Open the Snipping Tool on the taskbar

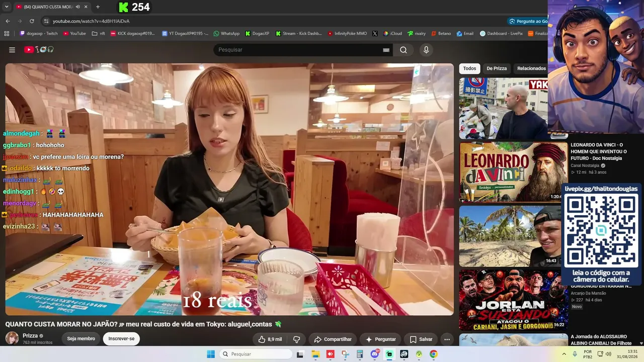(x=345, y=354)
